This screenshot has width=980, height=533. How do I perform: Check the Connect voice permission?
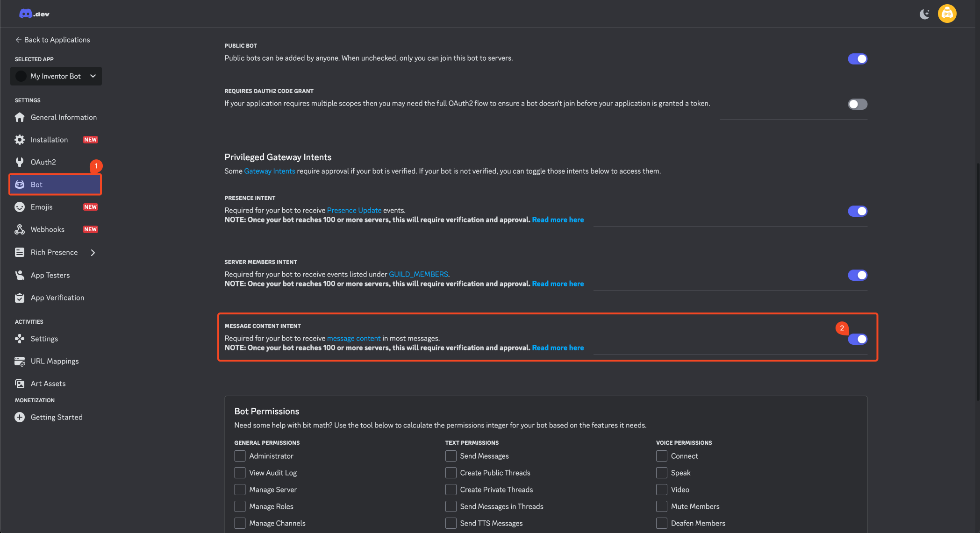coord(662,456)
